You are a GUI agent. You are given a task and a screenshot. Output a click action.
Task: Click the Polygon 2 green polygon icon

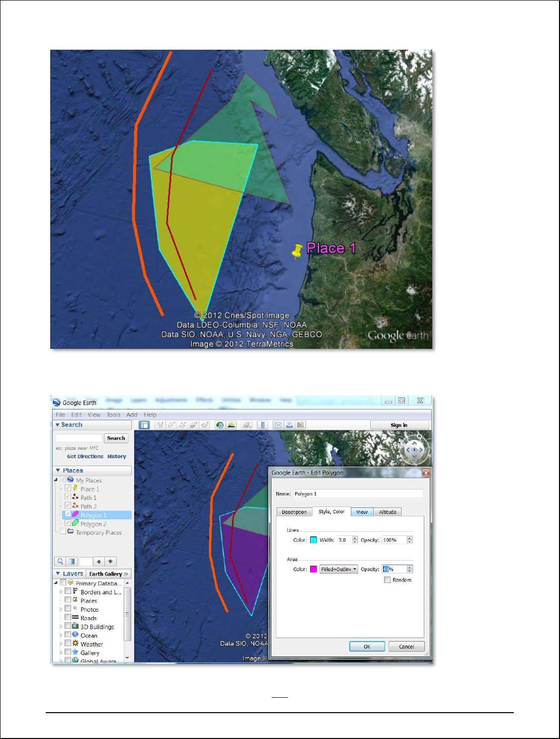tap(75, 523)
